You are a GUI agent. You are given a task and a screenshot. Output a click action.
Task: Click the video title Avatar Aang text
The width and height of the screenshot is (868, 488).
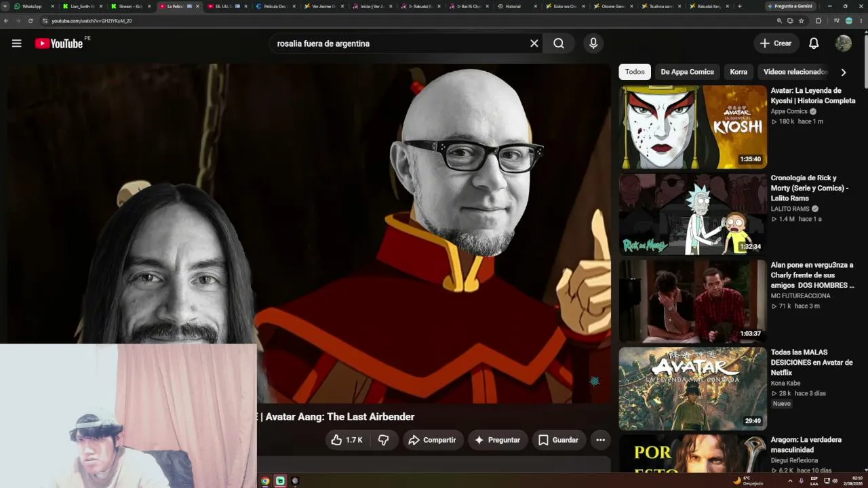point(340,417)
